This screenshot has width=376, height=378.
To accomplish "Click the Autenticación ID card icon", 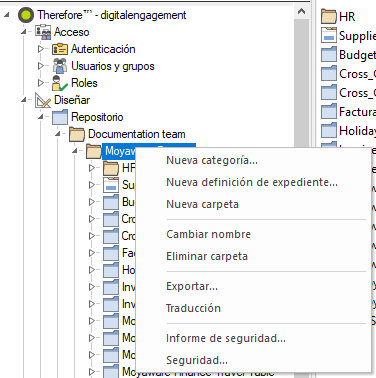I will (60, 49).
